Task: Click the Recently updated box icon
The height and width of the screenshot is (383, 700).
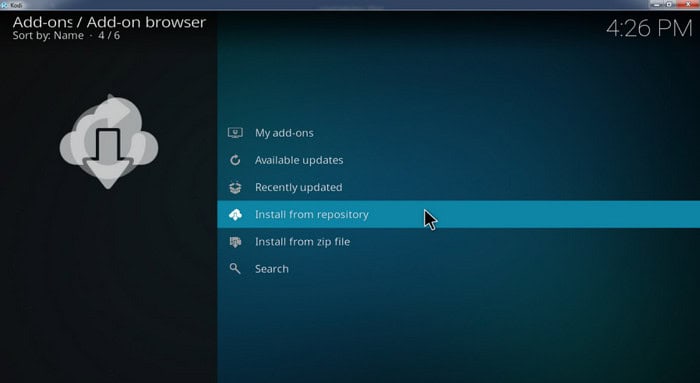Action: (235, 187)
